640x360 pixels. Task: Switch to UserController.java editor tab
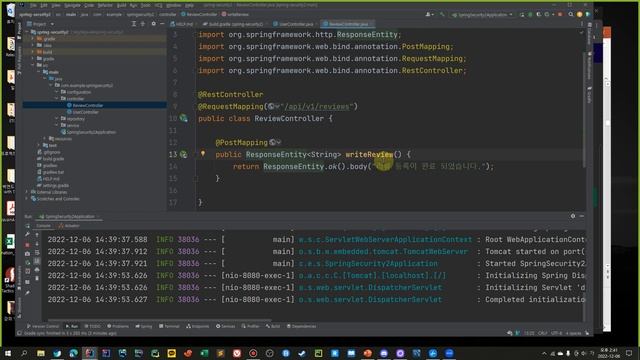point(294,24)
